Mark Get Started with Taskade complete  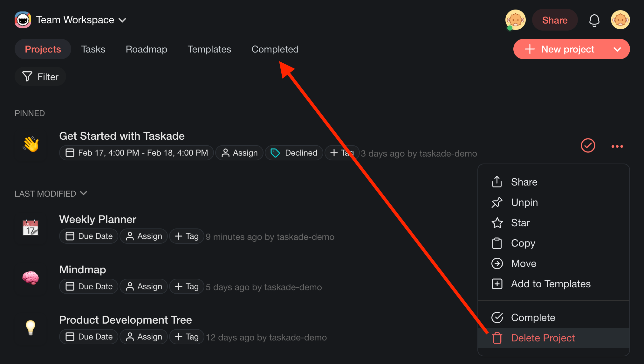coord(588,146)
